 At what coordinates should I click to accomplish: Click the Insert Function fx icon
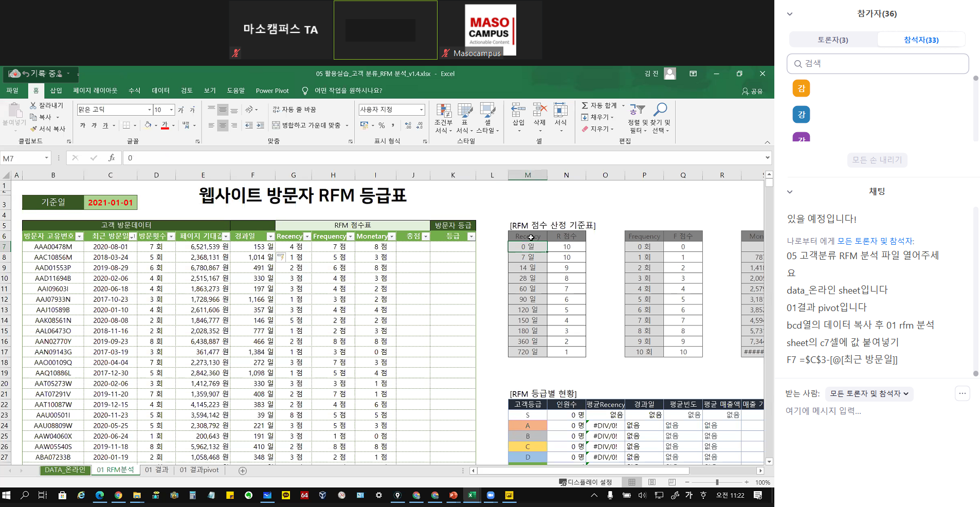(111, 158)
